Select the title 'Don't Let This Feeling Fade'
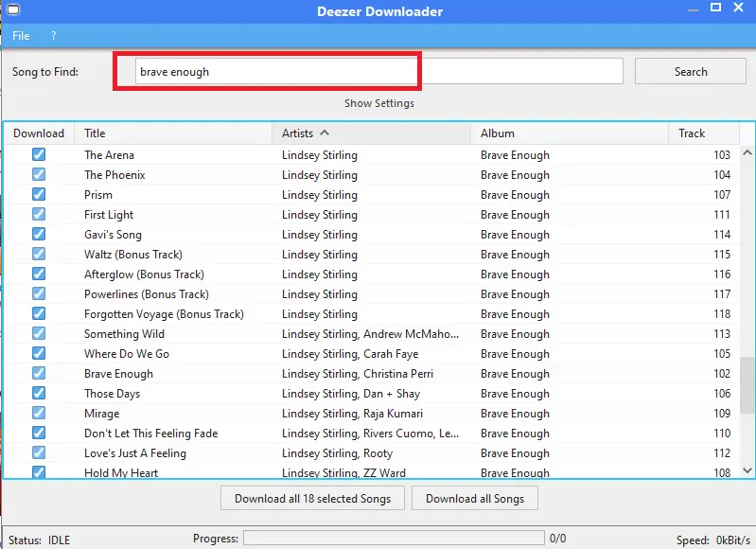 (150, 434)
